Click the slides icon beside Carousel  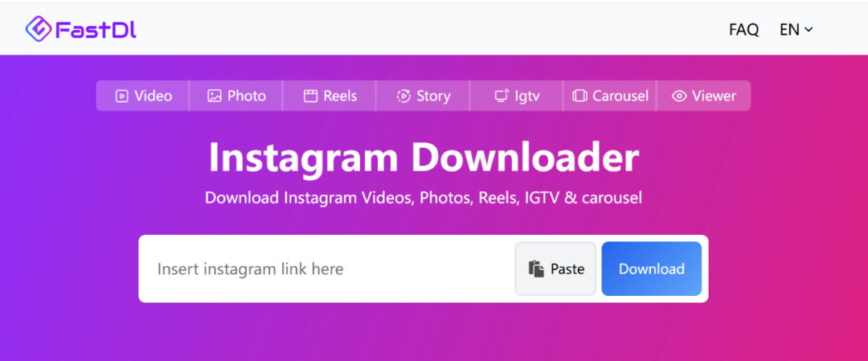point(579,96)
